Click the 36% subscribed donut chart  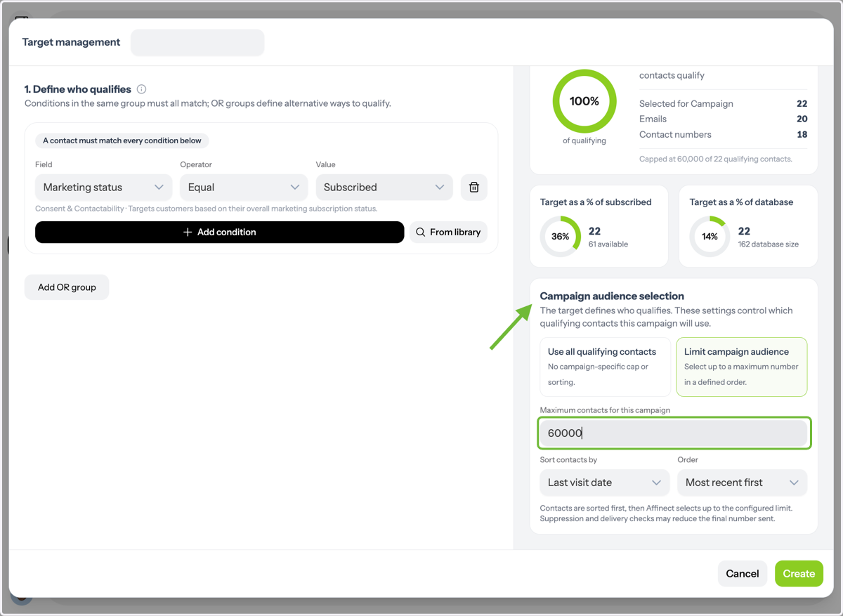tap(561, 237)
